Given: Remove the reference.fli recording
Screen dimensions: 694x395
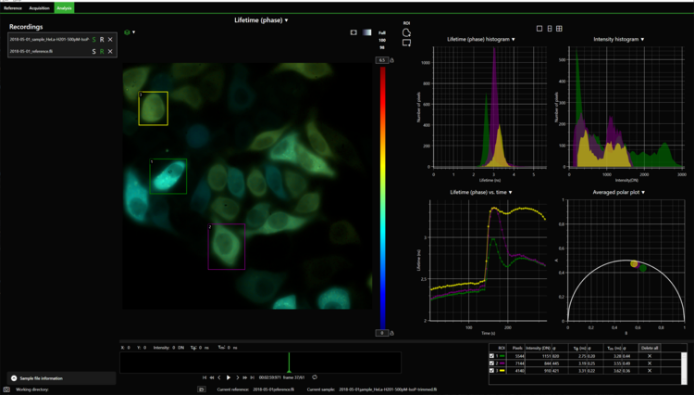Looking at the screenshot, I should (110, 51).
